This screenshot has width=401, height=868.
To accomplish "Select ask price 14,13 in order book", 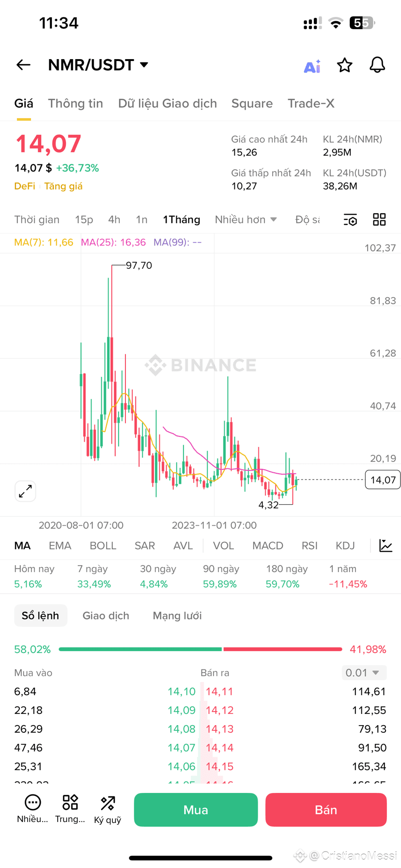I will (219, 729).
